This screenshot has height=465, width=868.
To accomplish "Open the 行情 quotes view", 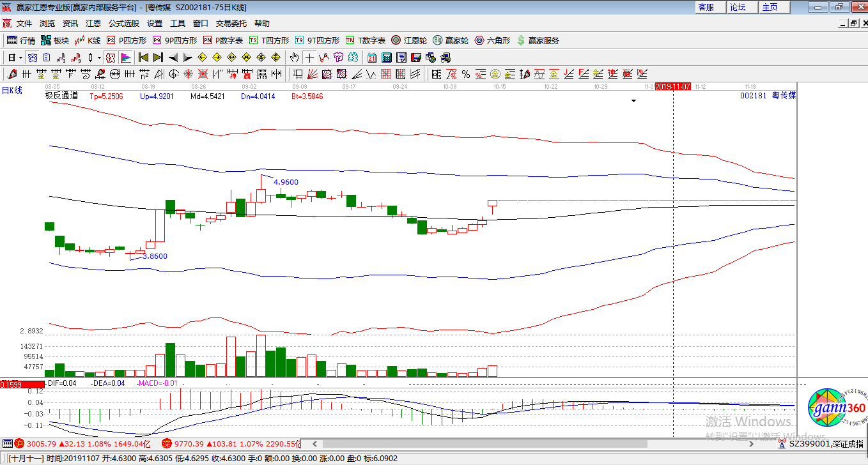I will coord(21,40).
